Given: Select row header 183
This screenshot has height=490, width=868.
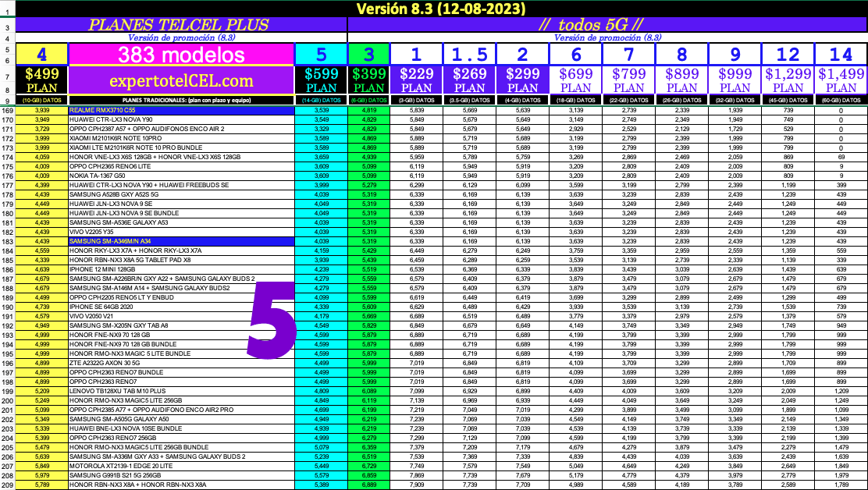Looking at the screenshot, I should click(8, 241).
